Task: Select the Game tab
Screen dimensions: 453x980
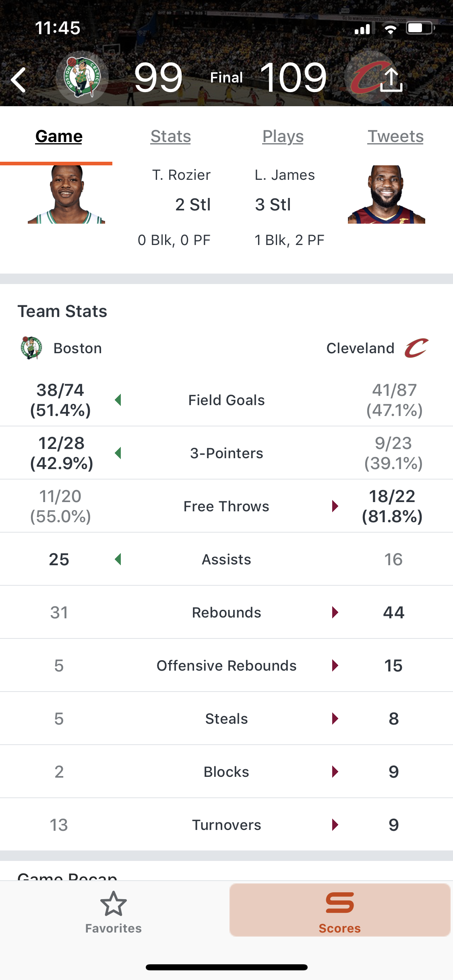Action: pos(59,136)
